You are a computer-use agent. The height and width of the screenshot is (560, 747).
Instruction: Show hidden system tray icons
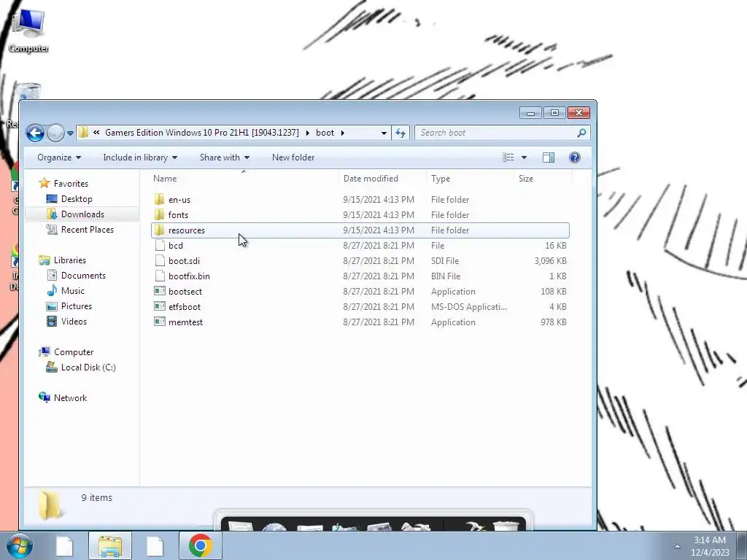tap(677, 546)
